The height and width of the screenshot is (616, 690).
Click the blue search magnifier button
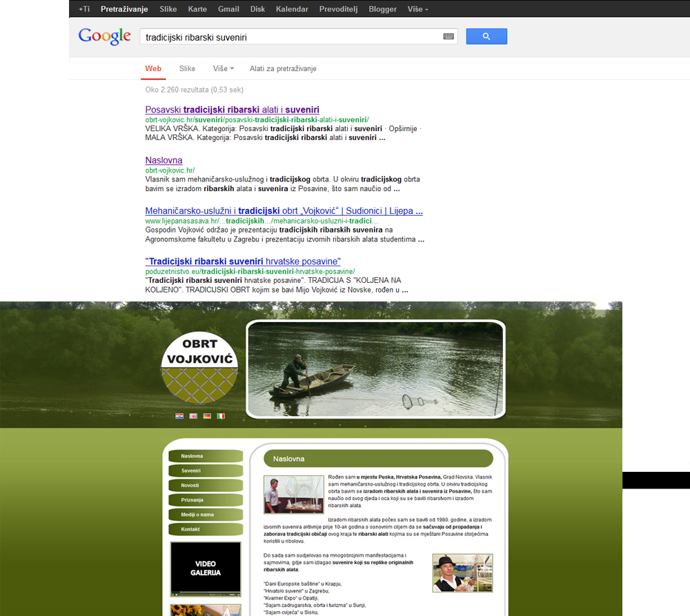pos(486,37)
